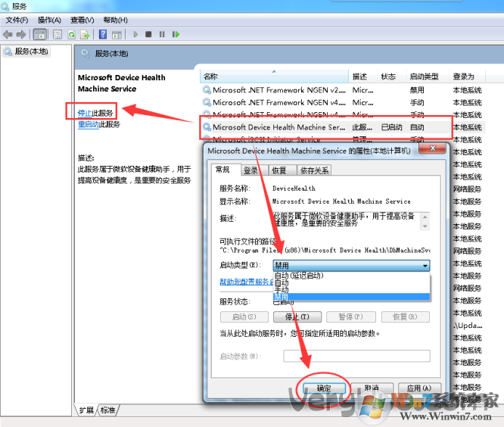Click the DeviceHealth service name text
The height and width of the screenshot is (427, 504).
point(294,189)
